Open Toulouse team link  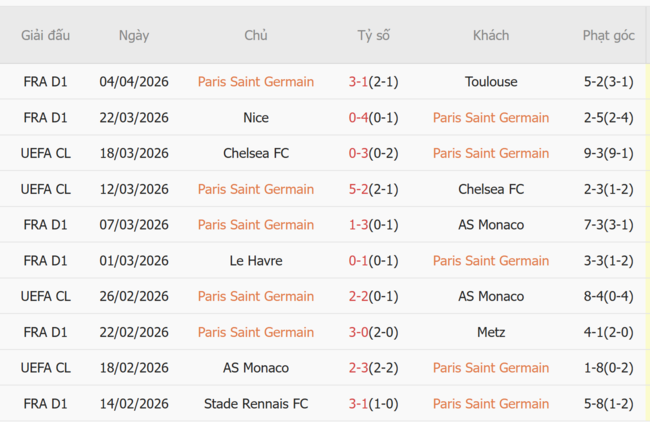click(x=491, y=82)
